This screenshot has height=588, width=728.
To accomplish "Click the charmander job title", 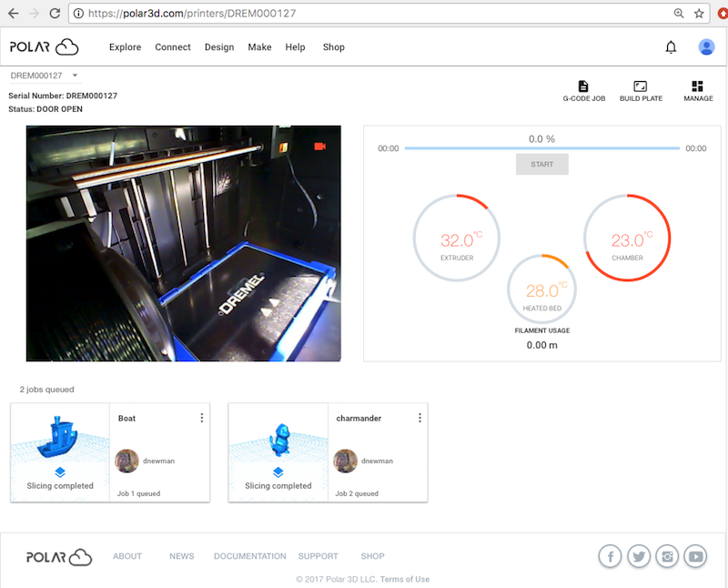I will (359, 418).
